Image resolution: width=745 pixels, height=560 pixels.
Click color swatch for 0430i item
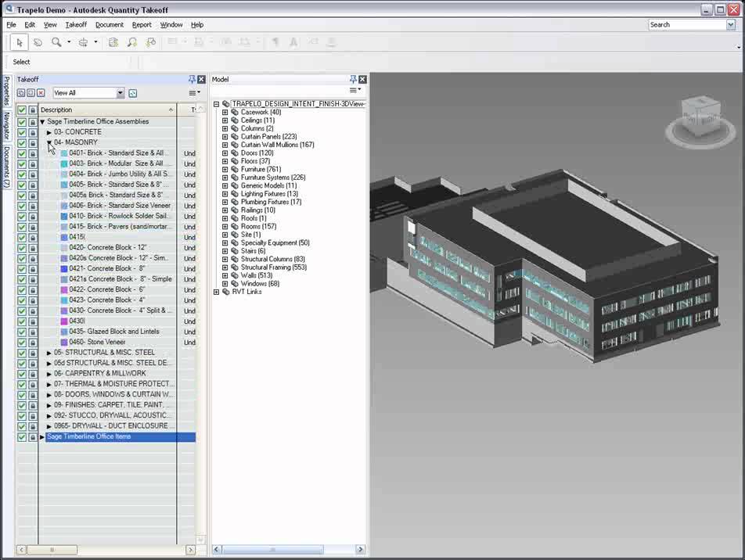tap(64, 321)
